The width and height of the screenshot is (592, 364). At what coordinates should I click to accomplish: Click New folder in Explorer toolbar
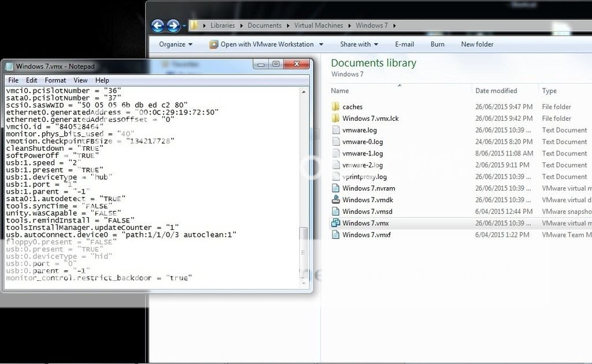point(477,44)
